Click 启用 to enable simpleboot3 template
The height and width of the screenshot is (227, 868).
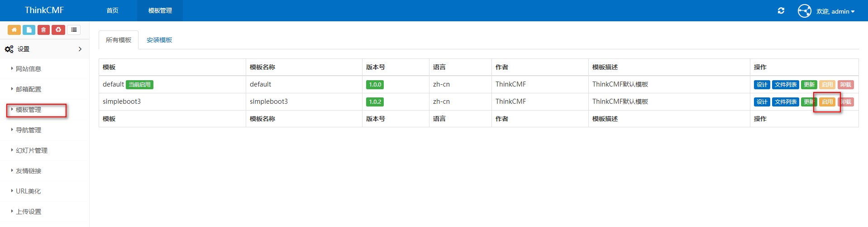827,102
